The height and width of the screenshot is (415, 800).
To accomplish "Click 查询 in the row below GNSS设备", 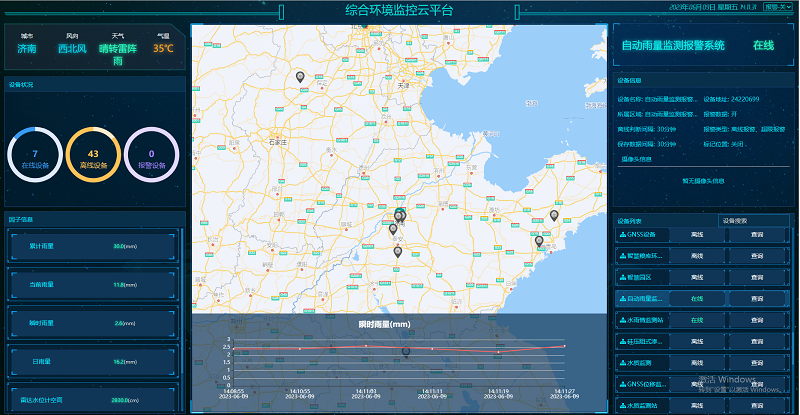I will [757, 256].
